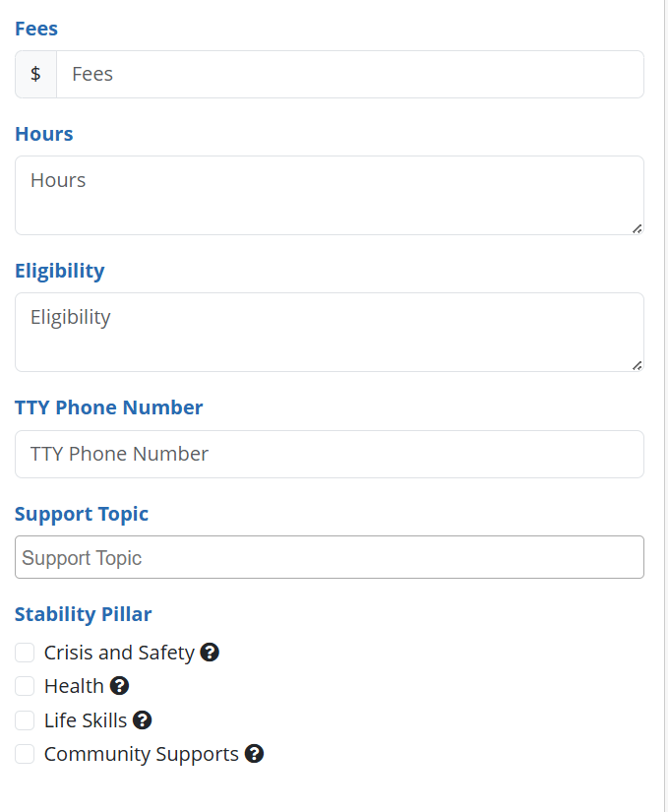
Task: Click the Eligibility text area resize grip
Action: [x=637, y=364]
